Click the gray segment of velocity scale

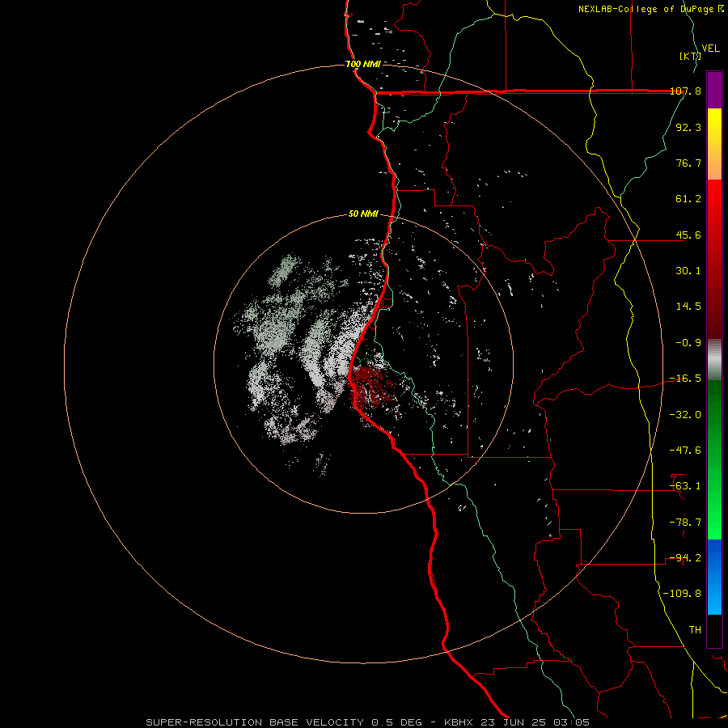coord(714,360)
